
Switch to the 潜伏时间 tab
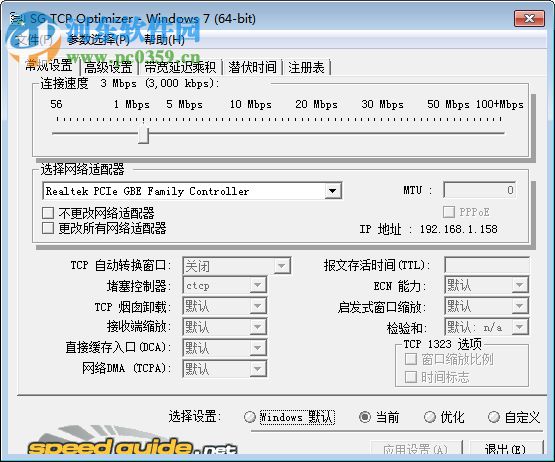[x=252, y=67]
